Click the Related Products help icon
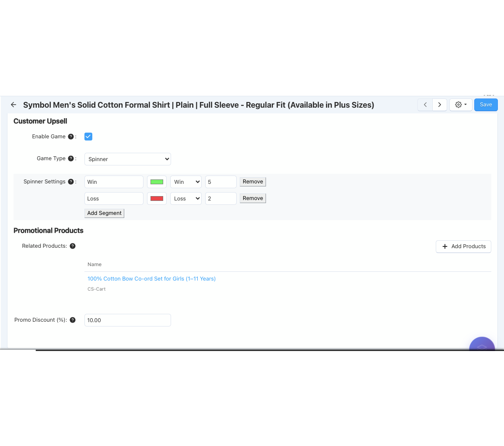Screen dimensions: 504x446 73,246
